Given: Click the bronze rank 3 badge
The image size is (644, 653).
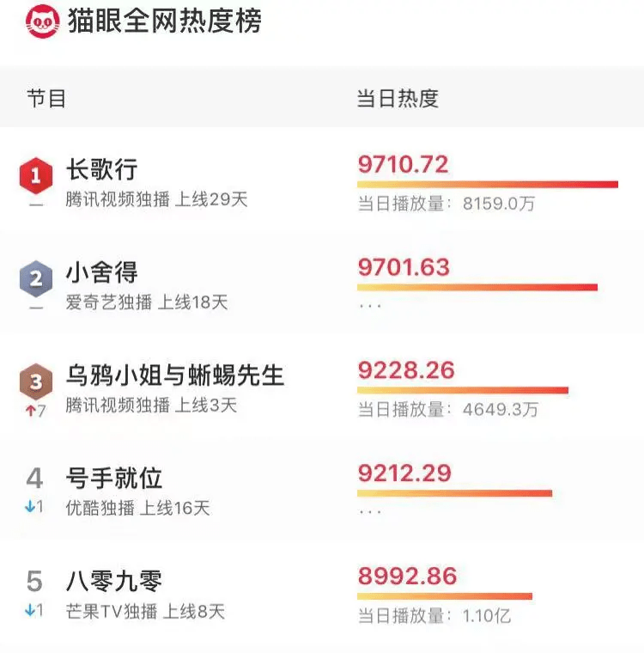Looking at the screenshot, I should 36,381.
